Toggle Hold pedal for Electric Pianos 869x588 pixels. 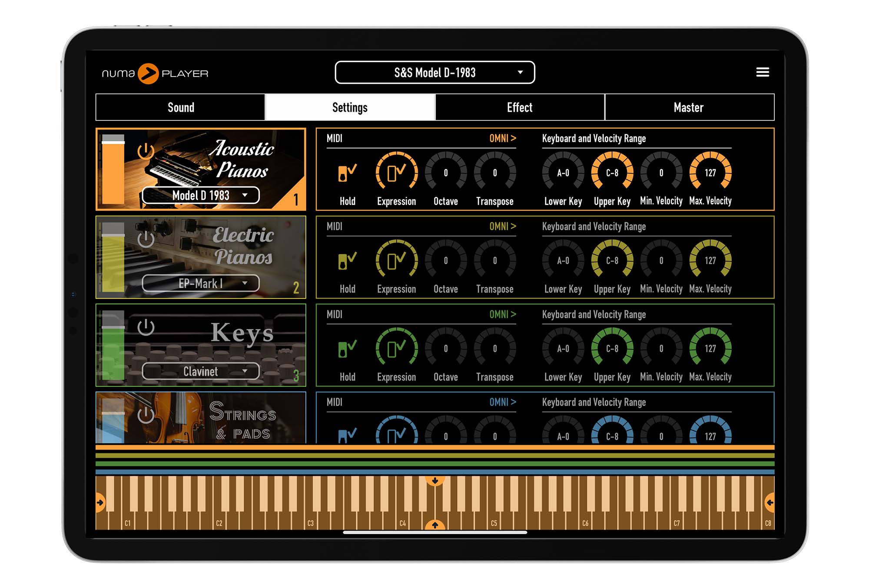[347, 261]
